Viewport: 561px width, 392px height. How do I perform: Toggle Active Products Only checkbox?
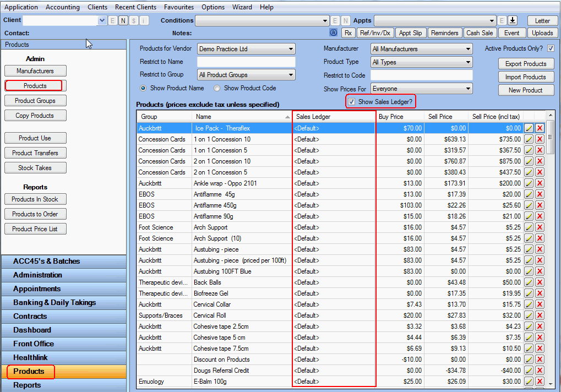(x=551, y=48)
